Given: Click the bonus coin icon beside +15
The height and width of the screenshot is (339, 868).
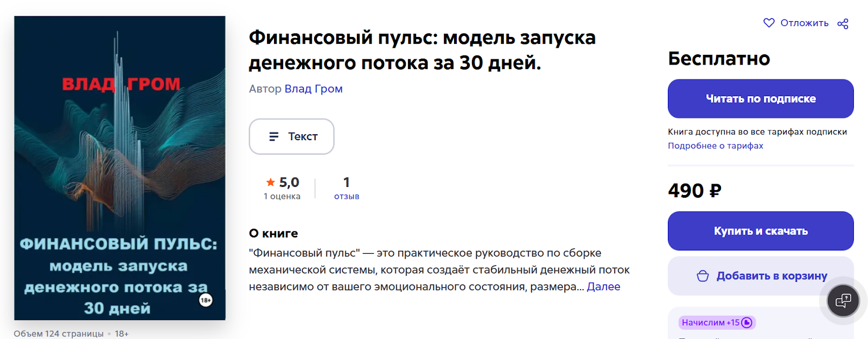Looking at the screenshot, I should [746, 323].
